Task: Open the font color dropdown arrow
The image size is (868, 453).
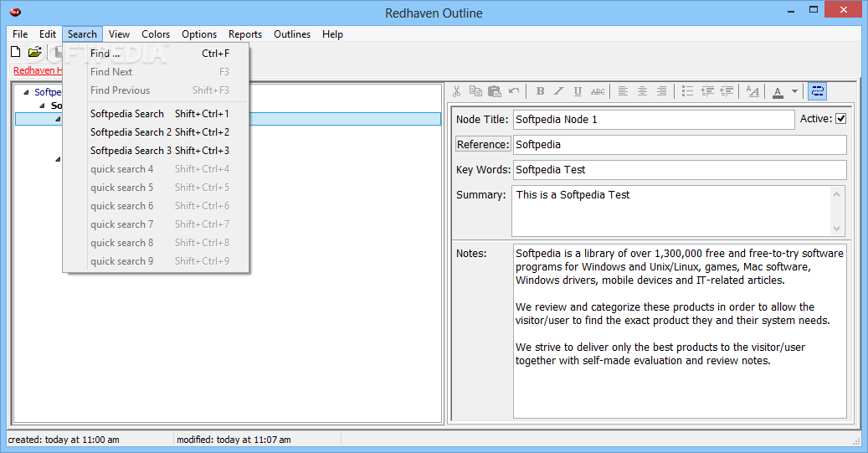Action: click(794, 91)
